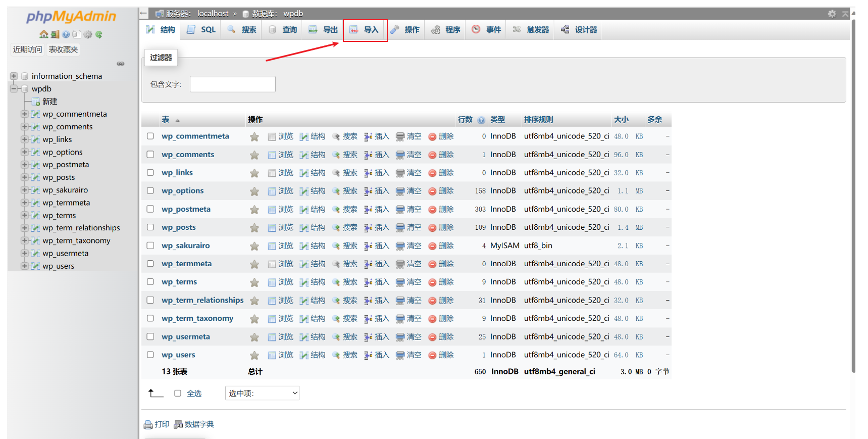Open the blue question mark documentation icon

pyautogui.click(x=66, y=34)
